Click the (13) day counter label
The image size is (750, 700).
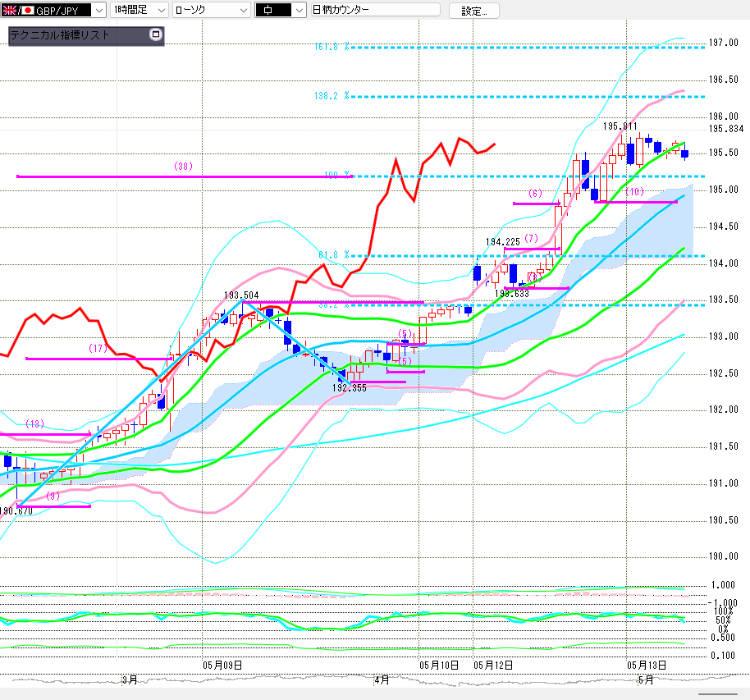tap(35, 424)
